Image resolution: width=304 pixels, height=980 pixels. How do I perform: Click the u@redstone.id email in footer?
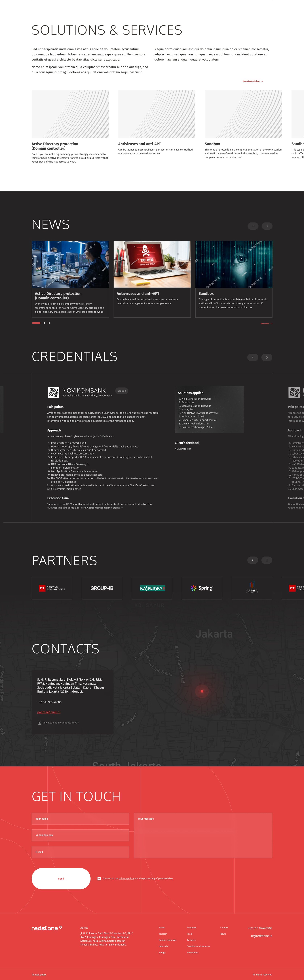click(262, 936)
